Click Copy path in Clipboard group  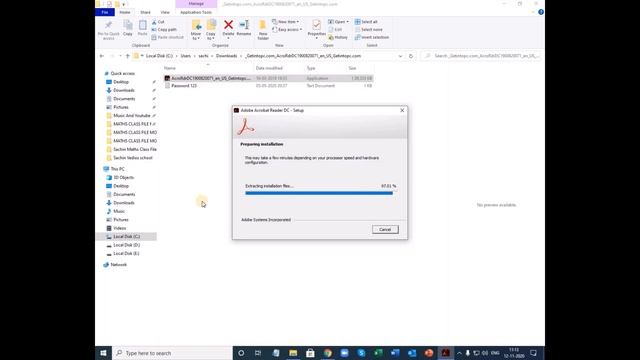tap(164, 30)
